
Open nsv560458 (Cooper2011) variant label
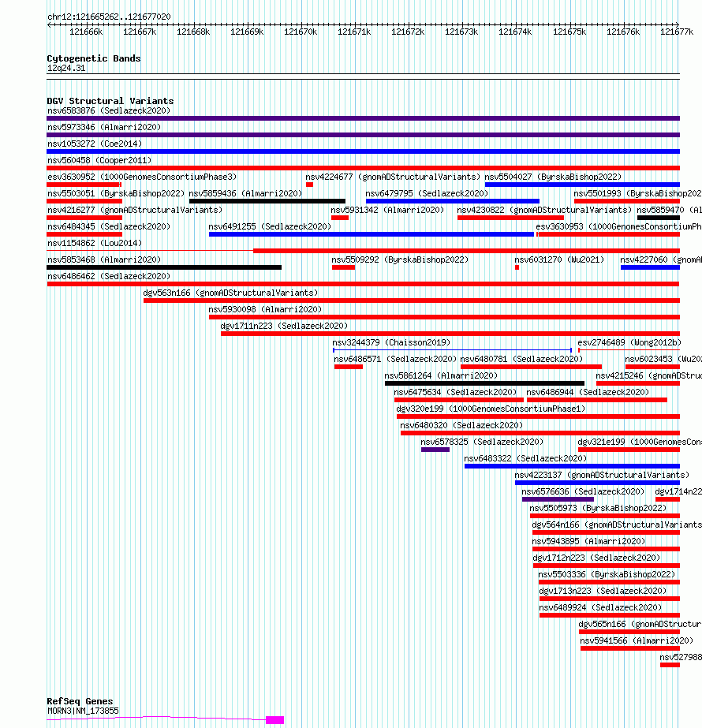click(99, 160)
